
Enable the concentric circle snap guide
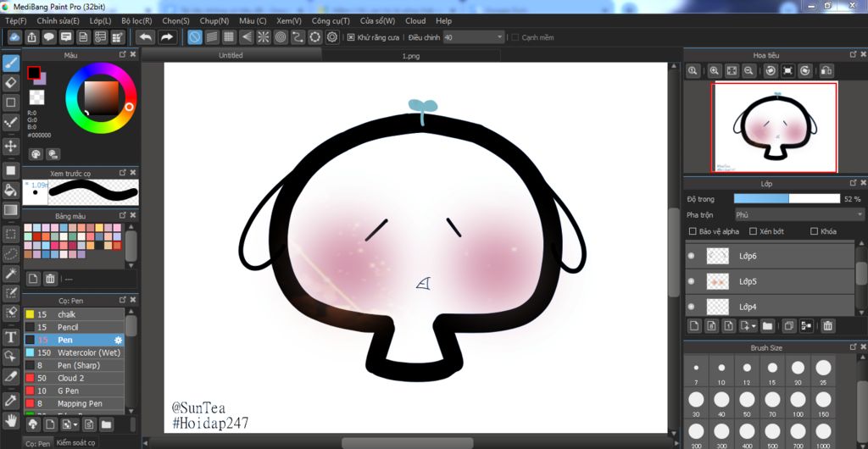click(281, 37)
